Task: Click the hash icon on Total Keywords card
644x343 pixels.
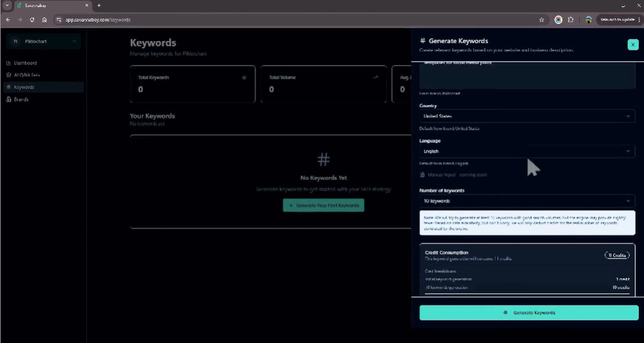Action: coord(244,77)
